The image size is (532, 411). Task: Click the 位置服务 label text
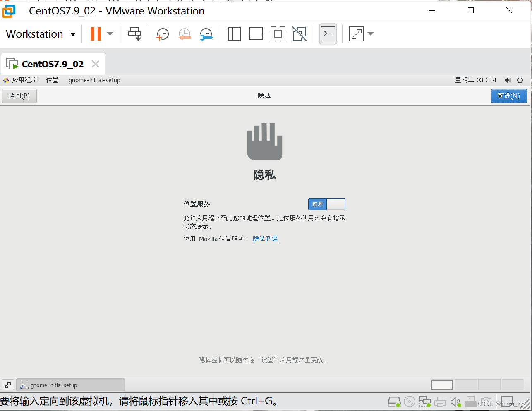click(x=197, y=204)
